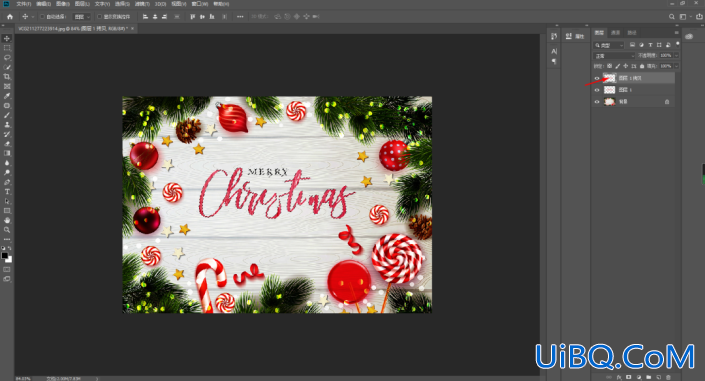Image resolution: width=705 pixels, height=381 pixels.
Task: Select the Hand tool
Action: 7,220
